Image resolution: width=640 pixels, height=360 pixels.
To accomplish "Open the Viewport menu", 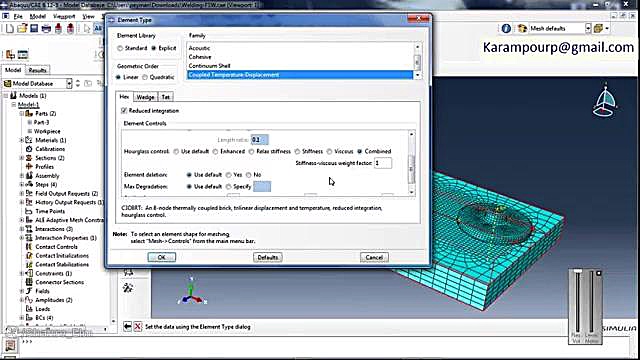I will (x=64, y=16).
